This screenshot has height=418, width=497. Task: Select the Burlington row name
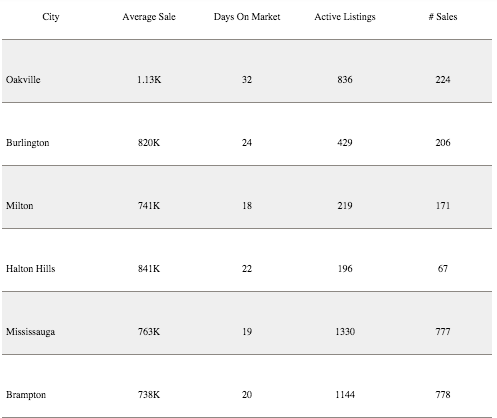[28, 143]
